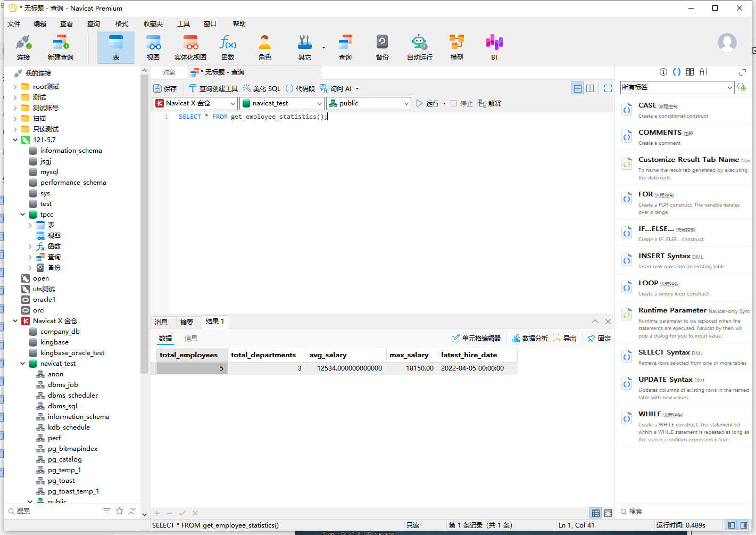The image size is (756, 535).
Task: Toggle the 固定 pin for results
Action: coord(600,339)
